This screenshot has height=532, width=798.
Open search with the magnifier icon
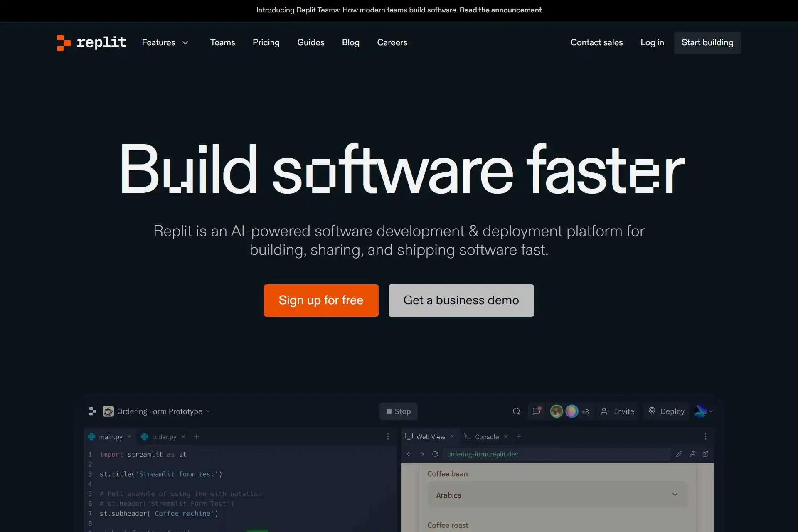click(516, 411)
